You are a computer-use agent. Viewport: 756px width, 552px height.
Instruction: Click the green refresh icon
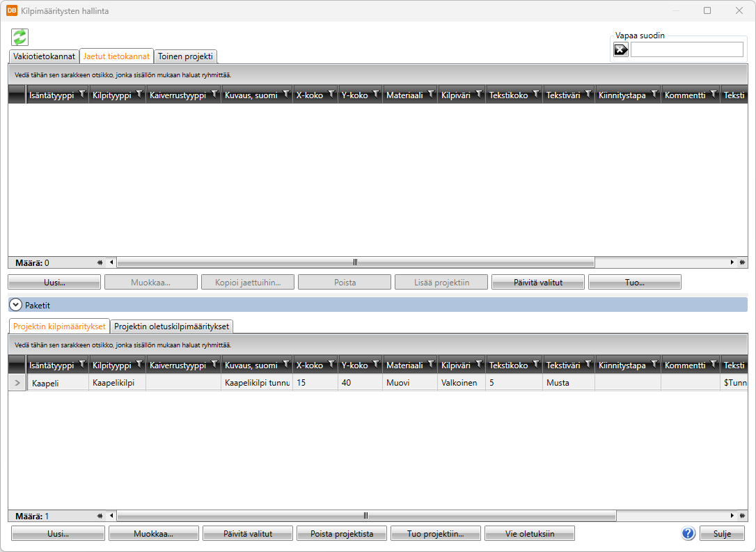coord(19,37)
